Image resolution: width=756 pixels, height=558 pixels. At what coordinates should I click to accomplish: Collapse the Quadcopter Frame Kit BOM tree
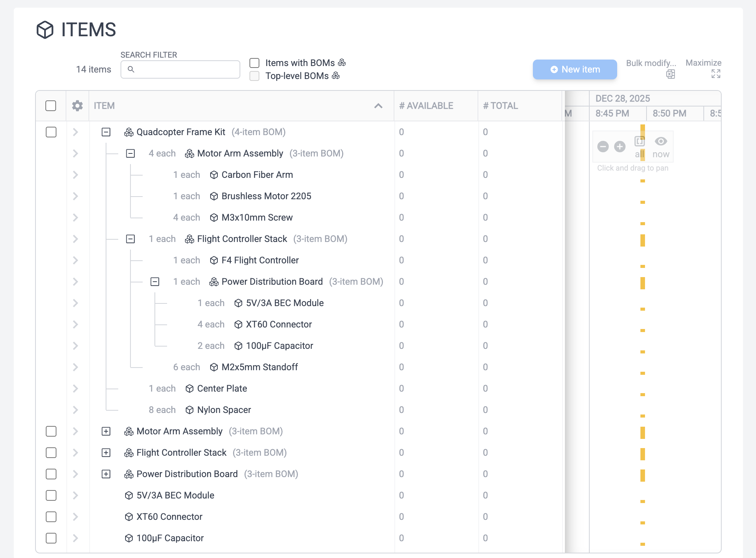click(106, 132)
